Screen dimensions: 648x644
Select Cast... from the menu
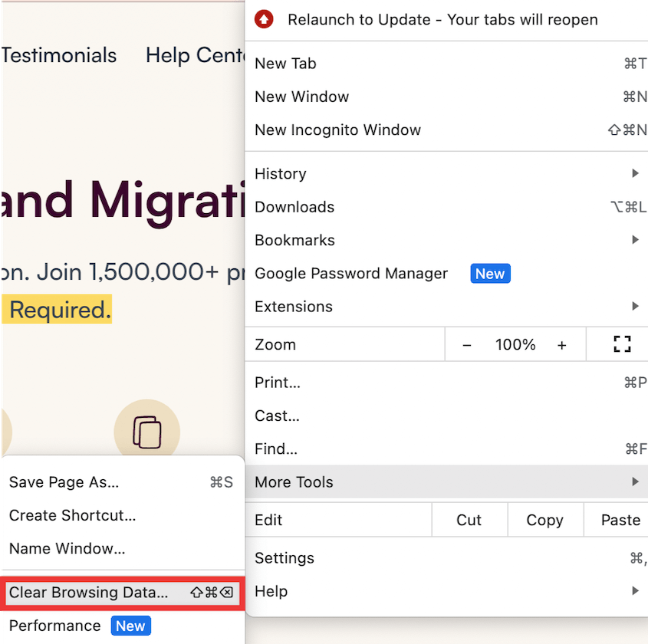[x=446, y=416]
